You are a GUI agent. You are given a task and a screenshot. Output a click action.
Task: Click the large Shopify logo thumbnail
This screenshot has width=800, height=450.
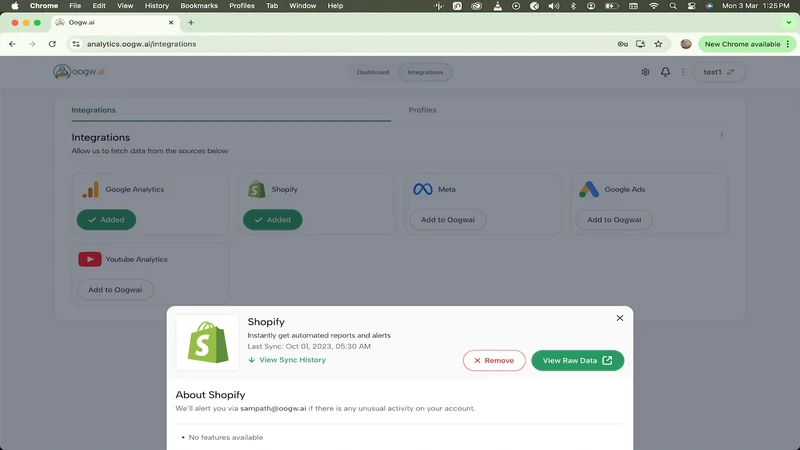tap(207, 342)
